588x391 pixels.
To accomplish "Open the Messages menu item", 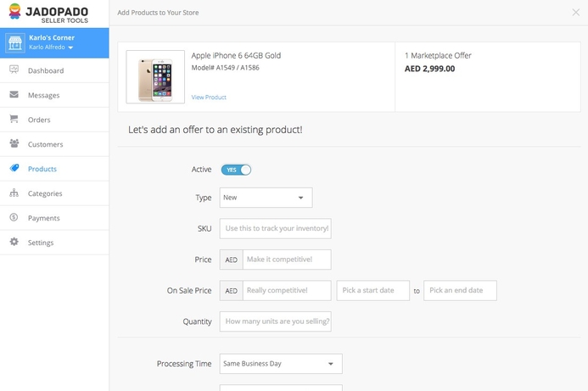I will click(54, 95).
